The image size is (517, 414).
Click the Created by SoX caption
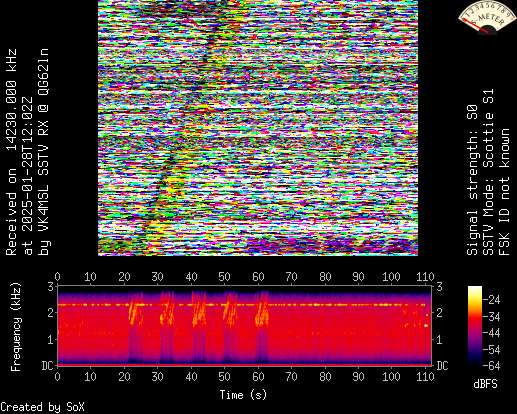click(42, 407)
